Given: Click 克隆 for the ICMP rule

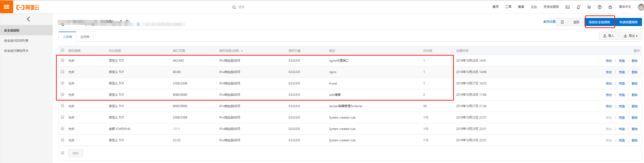Looking at the screenshot, I should tap(621, 129).
